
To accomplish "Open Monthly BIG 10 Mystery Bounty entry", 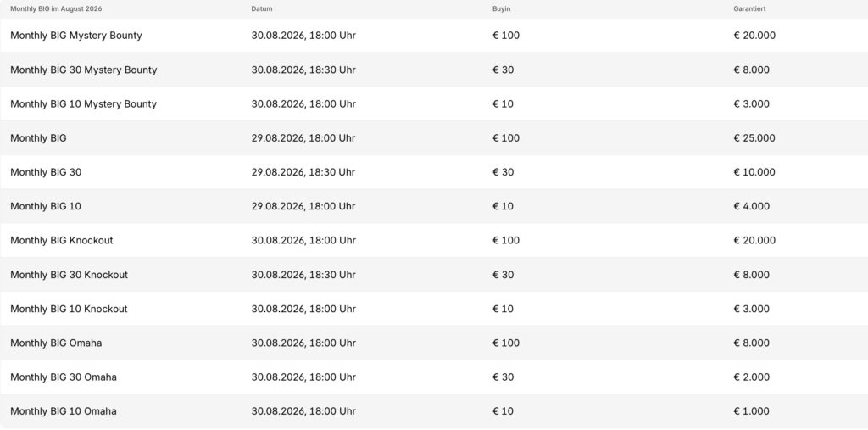I will (84, 104).
